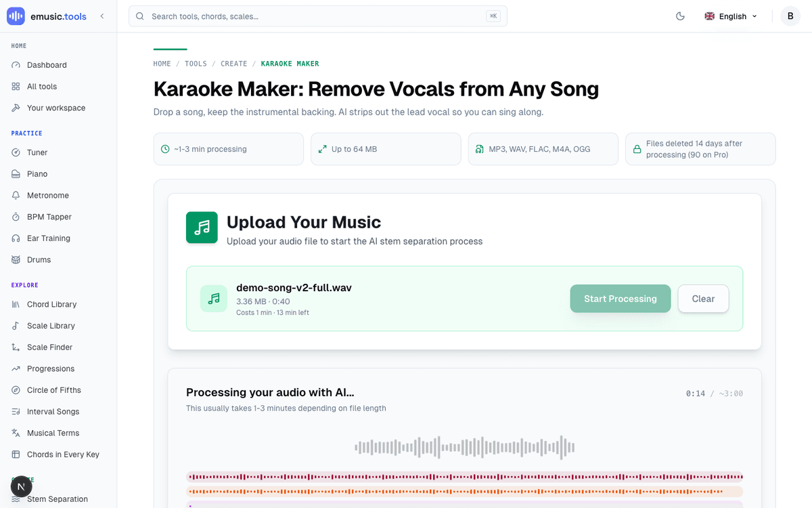Click the search tools input field
Screen dimensions: 812x508
tap(317, 16)
